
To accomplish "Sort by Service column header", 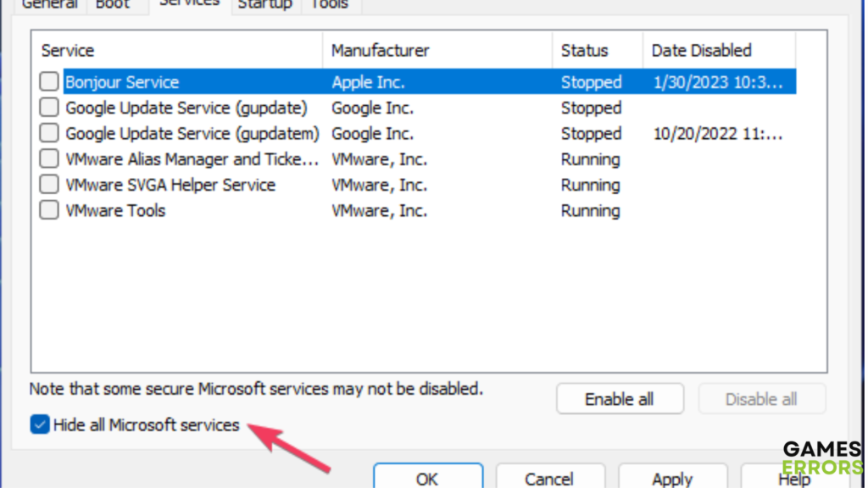I will tap(176, 51).
